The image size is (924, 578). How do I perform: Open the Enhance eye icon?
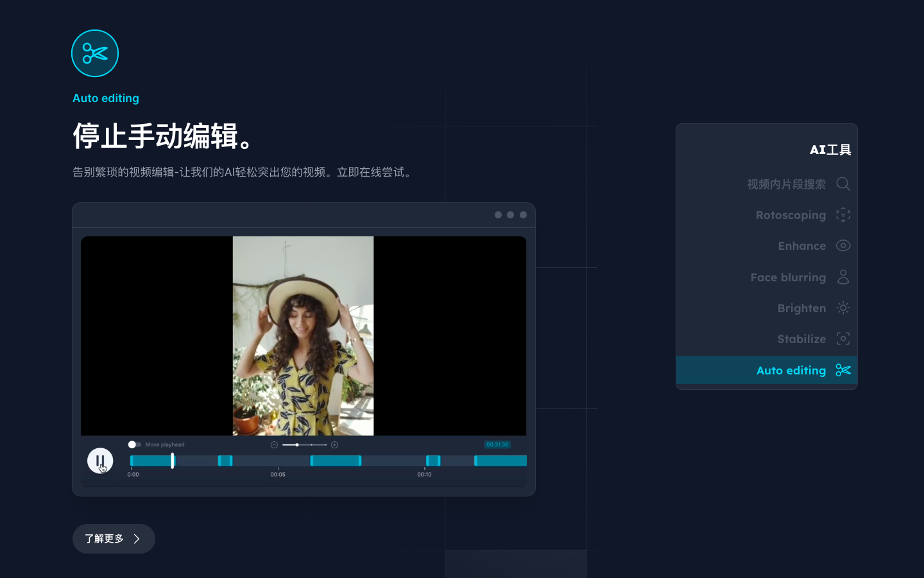pyautogui.click(x=843, y=245)
